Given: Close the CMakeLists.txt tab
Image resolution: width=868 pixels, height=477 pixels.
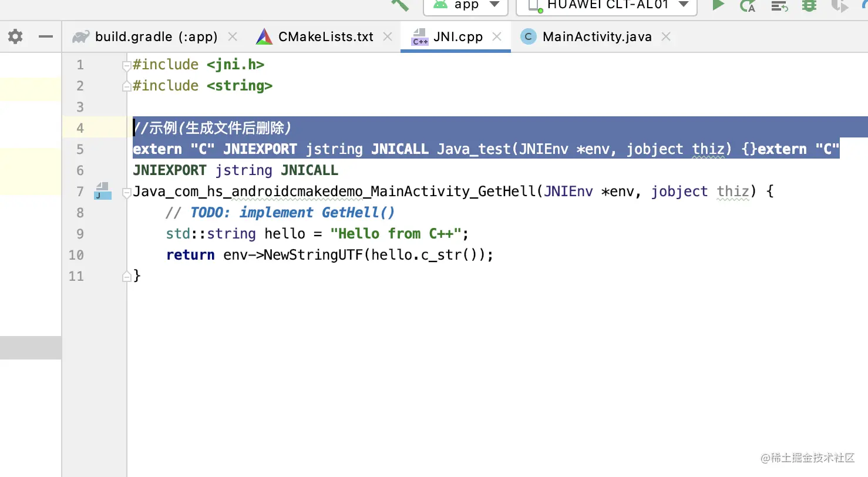Looking at the screenshot, I should [388, 37].
